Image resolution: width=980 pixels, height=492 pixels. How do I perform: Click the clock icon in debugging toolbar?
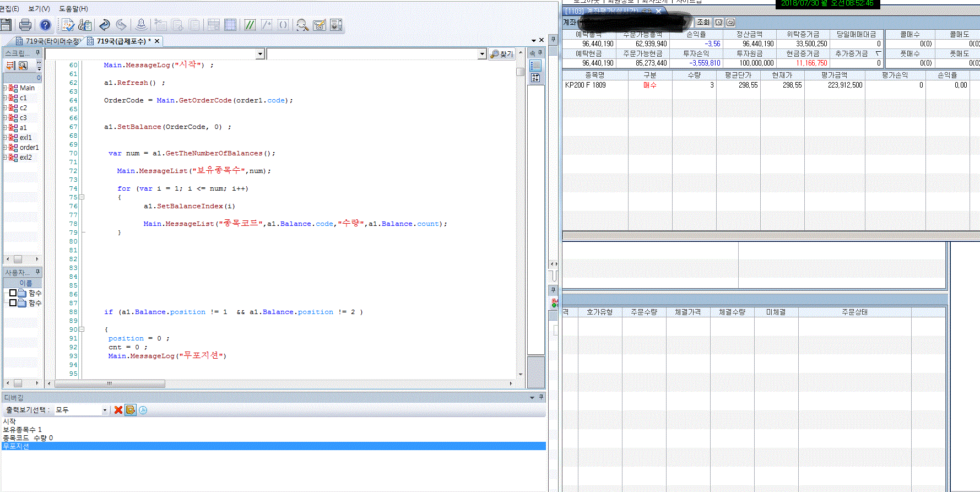[x=143, y=410]
